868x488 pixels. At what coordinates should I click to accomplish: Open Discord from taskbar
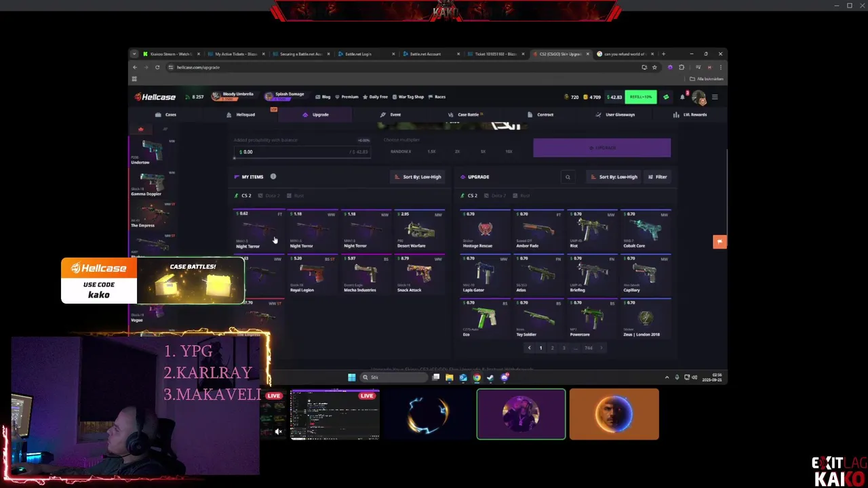coord(505,378)
